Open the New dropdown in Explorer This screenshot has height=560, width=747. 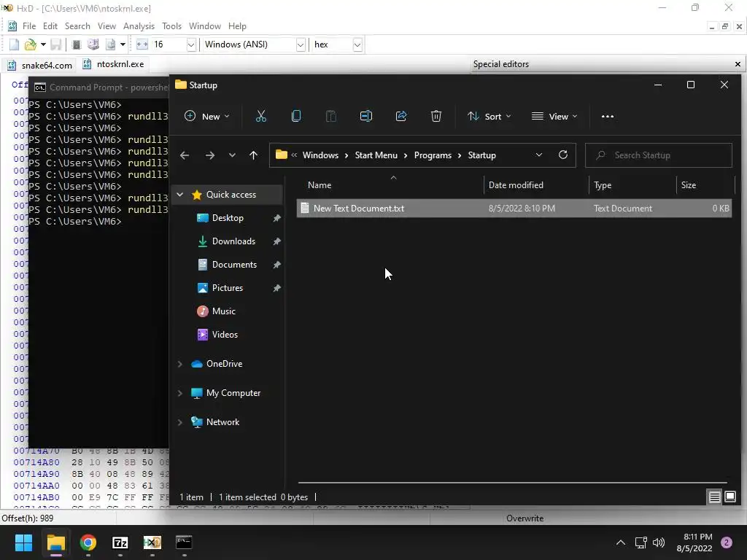point(207,116)
